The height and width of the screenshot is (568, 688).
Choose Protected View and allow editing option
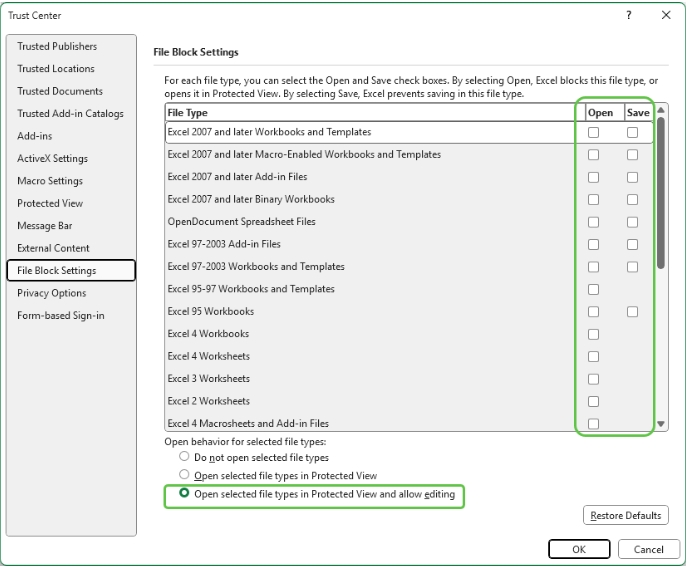click(184, 494)
